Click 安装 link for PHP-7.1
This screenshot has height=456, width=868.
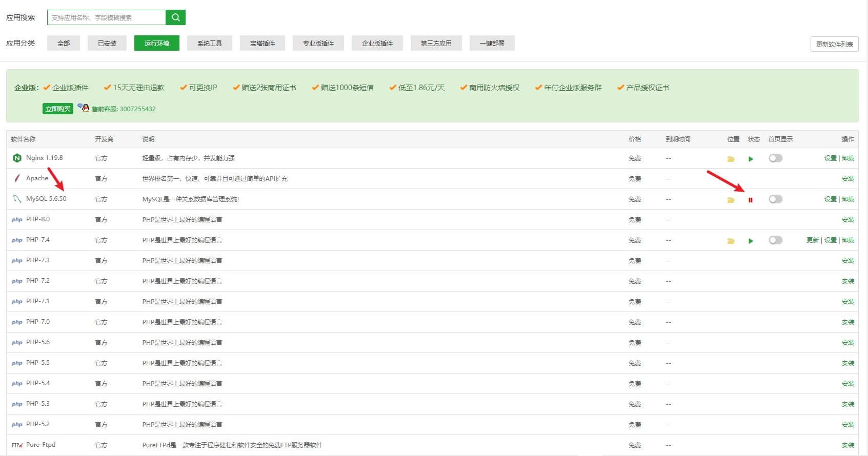[848, 302]
